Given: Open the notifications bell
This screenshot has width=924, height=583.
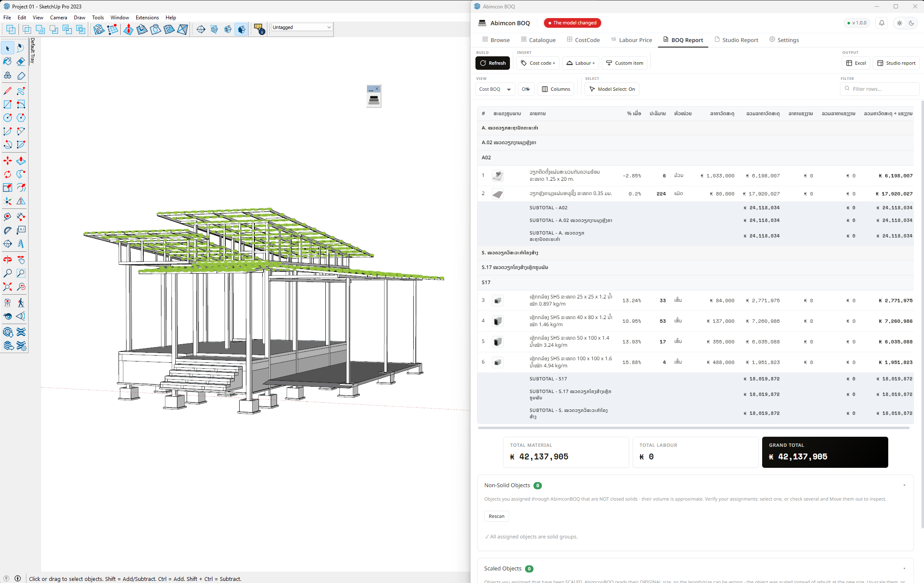Looking at the screenshot, I should point(882,23).
